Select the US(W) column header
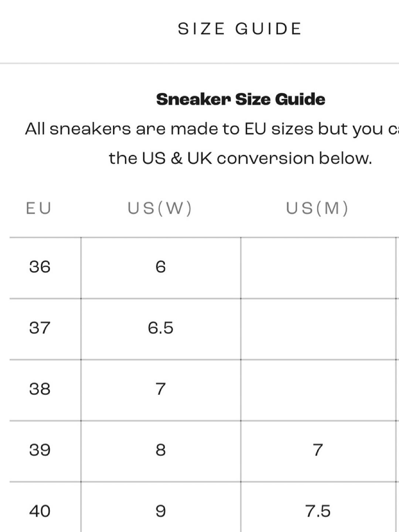399x532 pixels. point(160,208)
